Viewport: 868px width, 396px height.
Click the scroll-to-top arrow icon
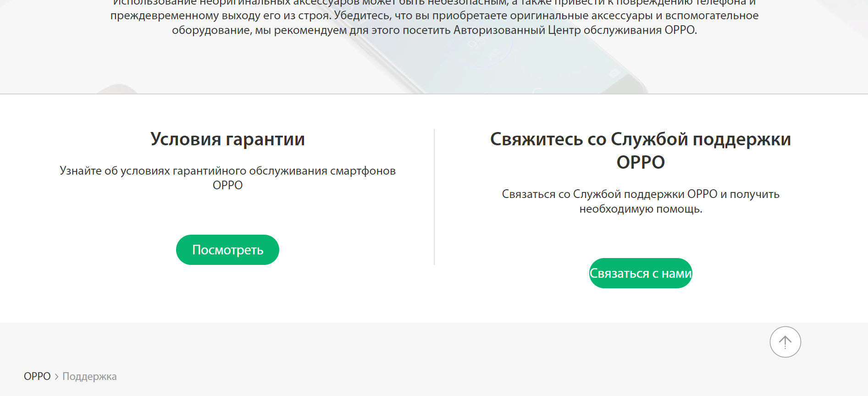[785, 342]
